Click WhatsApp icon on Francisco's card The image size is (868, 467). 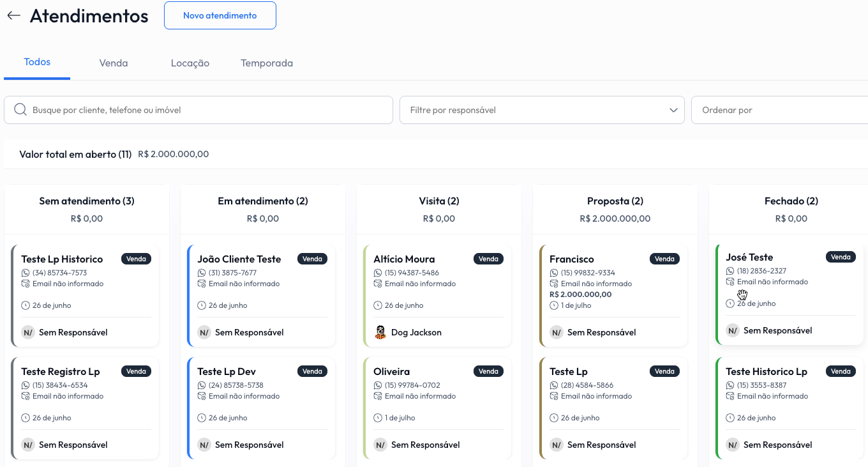554,273
